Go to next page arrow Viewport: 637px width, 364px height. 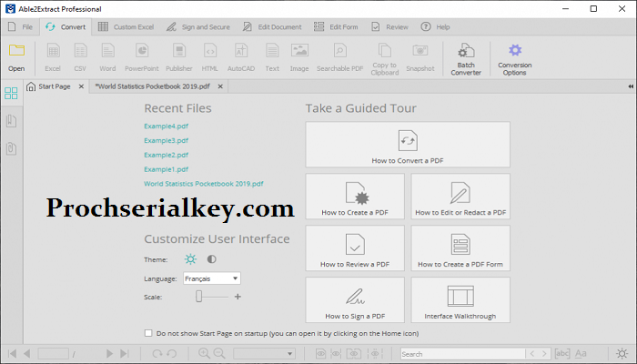pos(109,353)
